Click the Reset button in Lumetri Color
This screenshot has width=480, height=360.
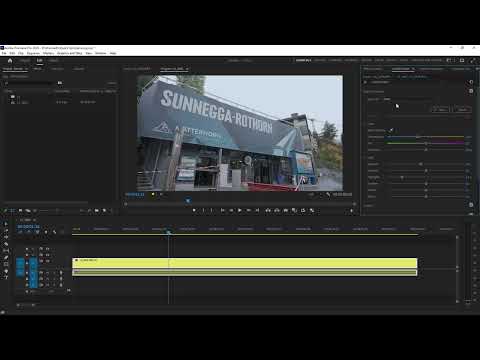coord(462,109)
